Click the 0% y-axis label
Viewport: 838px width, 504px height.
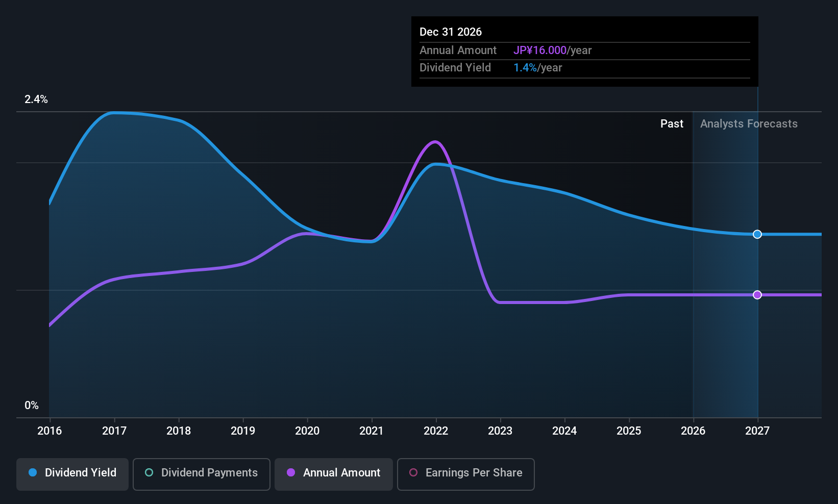click(32, 406)
